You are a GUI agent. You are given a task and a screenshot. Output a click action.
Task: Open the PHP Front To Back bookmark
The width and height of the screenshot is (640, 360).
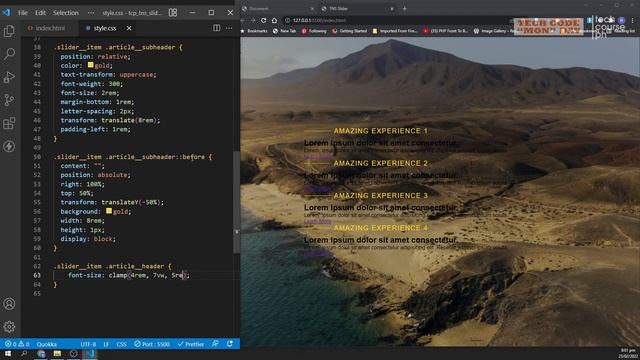point(445,31)
